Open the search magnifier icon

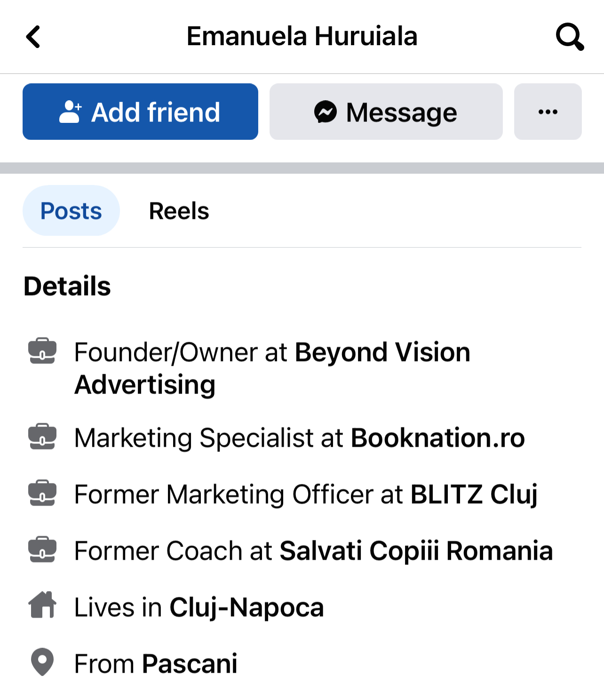coord(570,37)
